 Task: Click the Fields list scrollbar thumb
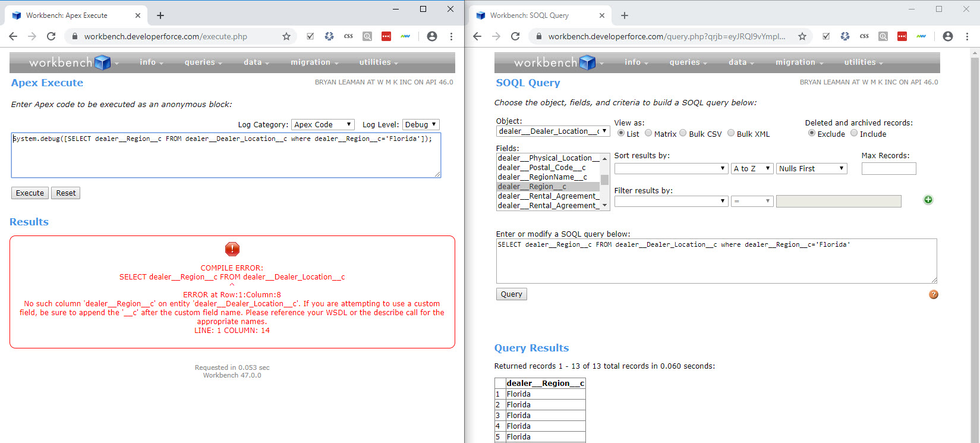click(x=604, y=180)
